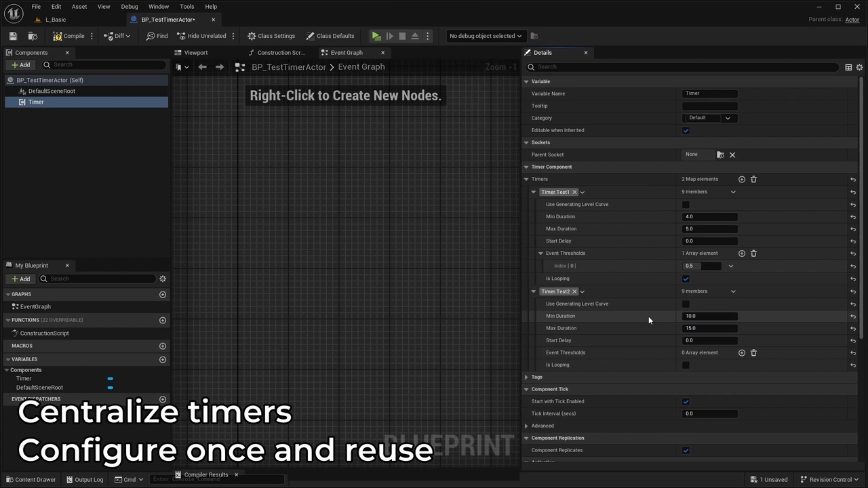Screen dimensions: 868x488
Task: Click the Browse to asset icon in toolbar
Action: tap(33, 36)
